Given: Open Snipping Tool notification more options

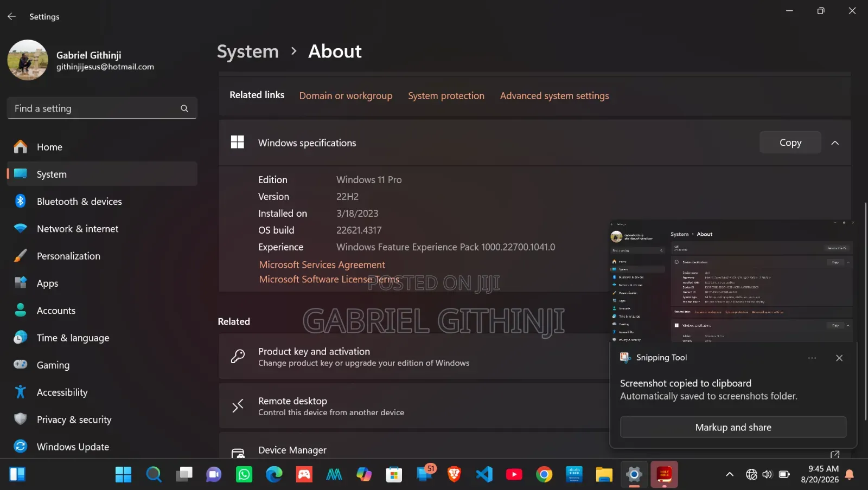Looking at the screenshot, I should [812, 358].
